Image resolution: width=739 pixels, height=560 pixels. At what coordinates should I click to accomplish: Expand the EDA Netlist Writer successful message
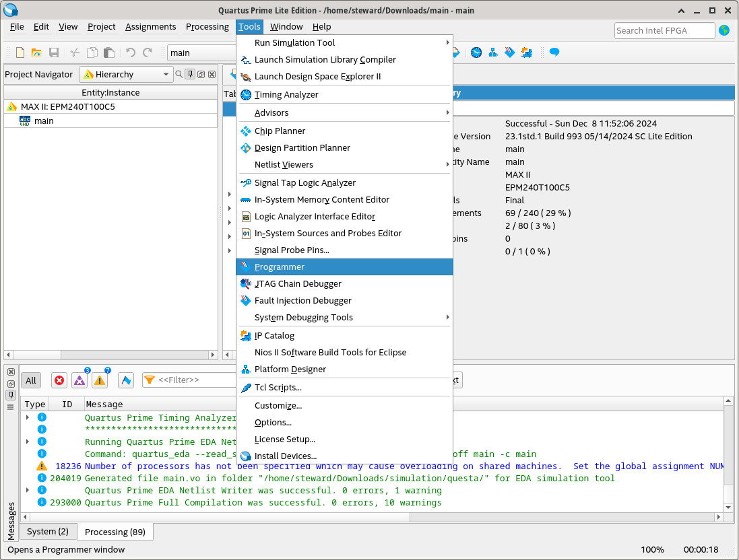coord(28,490)
